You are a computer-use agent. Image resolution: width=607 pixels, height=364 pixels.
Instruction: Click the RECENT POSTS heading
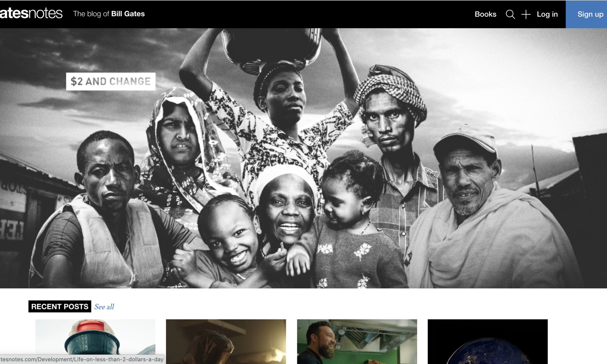pyautogui.click(x=60, y=306)
